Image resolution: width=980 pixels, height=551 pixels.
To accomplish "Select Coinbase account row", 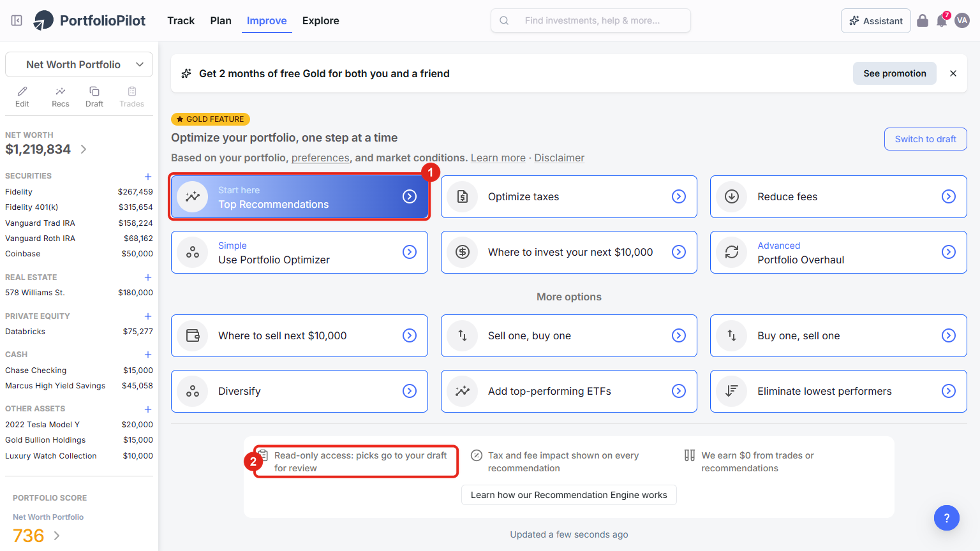I will [79, 254].
